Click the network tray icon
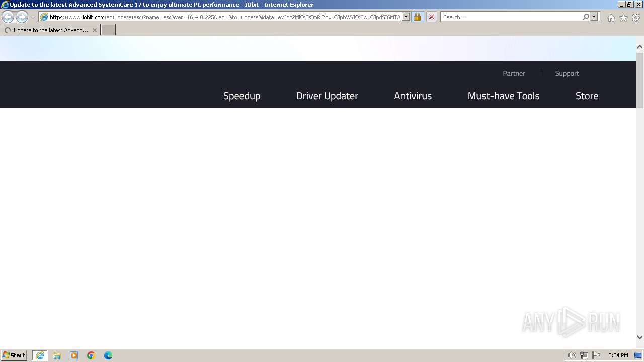This screenshot has width=644, height=362. 584,355
